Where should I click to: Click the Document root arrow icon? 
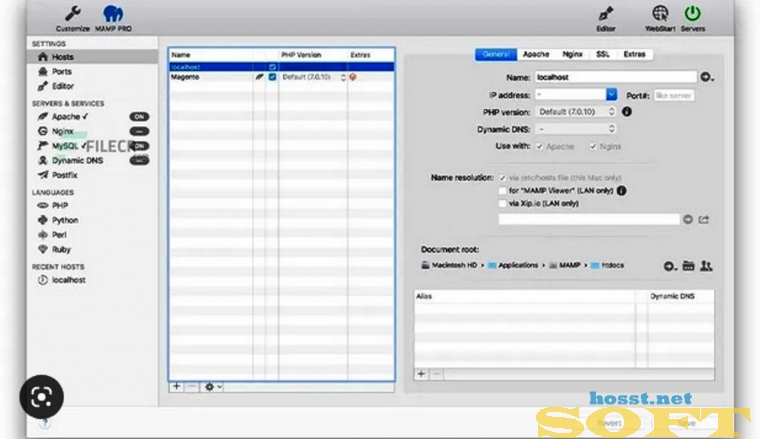670,266
